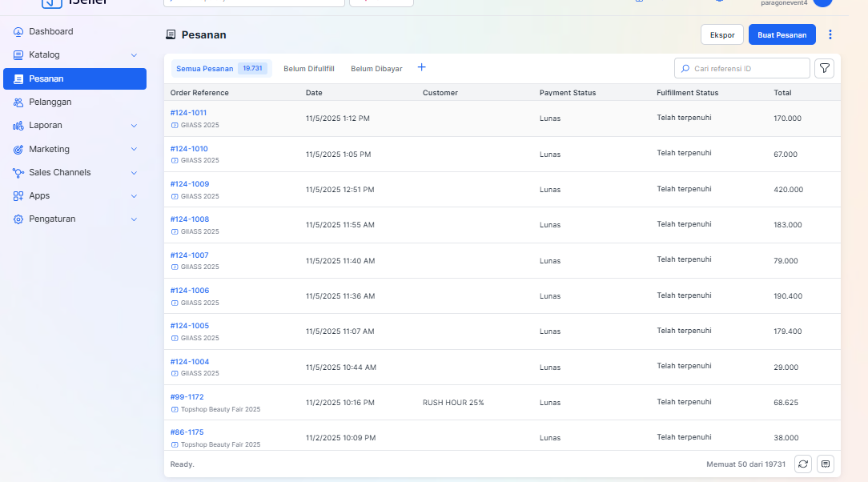This screenshot has width=868, height=482.
Task: Click the Ekspor button
Action: coord(722,34)
